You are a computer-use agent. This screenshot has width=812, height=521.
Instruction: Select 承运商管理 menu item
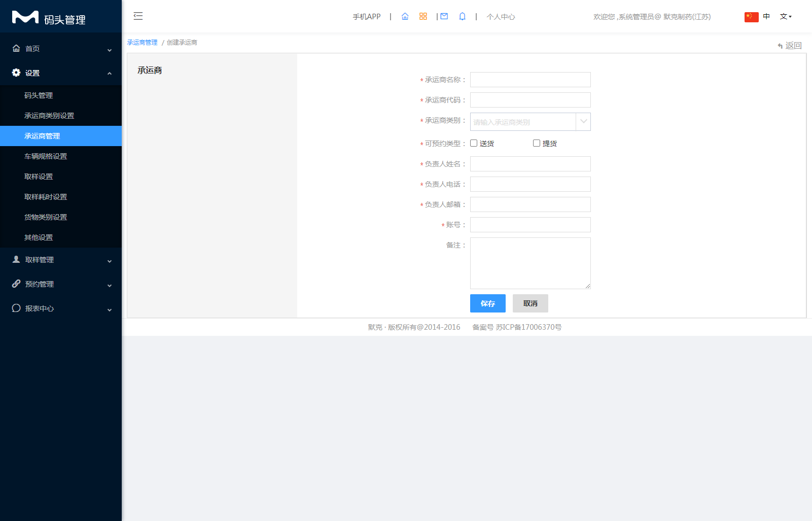(x=61, y=136)
